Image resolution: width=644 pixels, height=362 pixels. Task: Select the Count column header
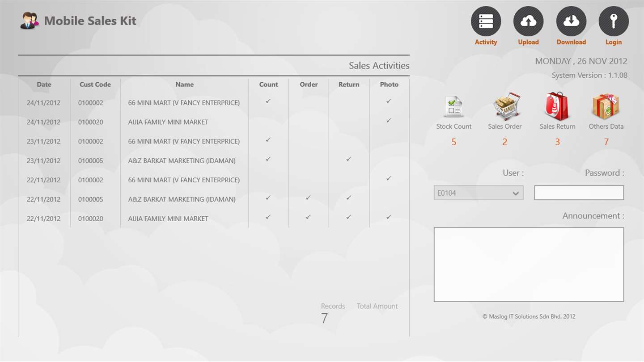tap(268, 84)
